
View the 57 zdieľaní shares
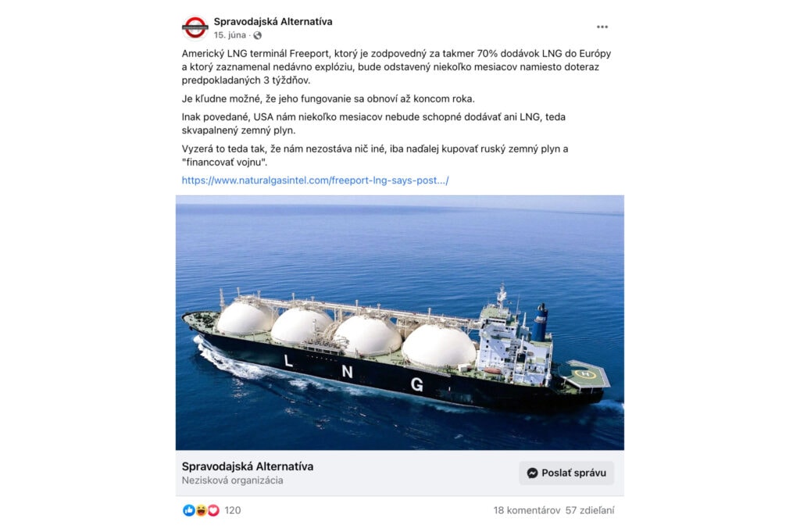(590, 510)
